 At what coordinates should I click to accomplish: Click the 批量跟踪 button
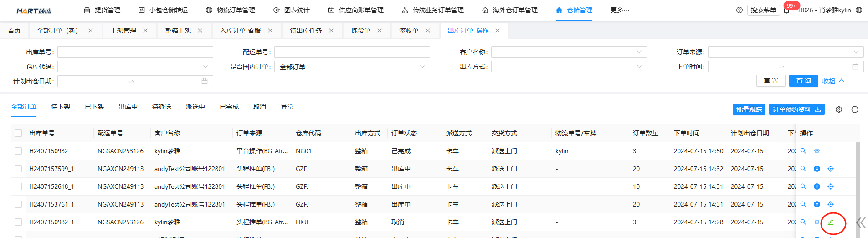pyautogui.click(x=749, y=109)
